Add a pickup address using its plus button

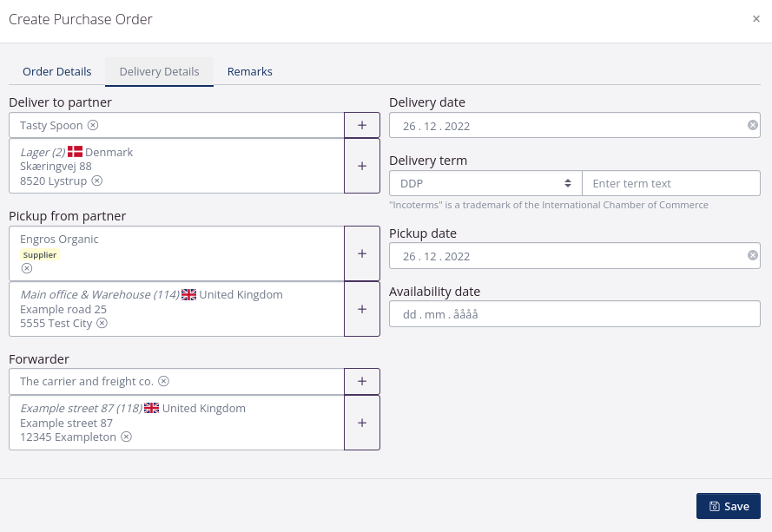coord(362,308)
